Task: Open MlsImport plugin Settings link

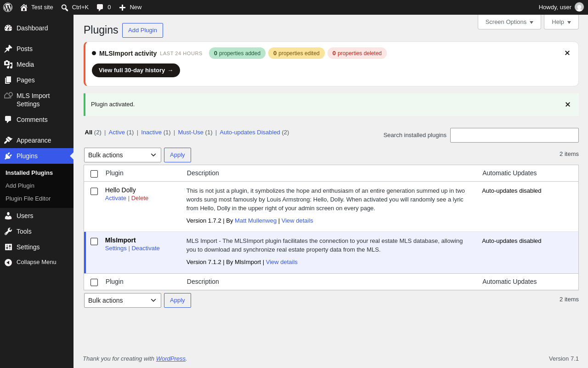Action: (x=116, y=248)
